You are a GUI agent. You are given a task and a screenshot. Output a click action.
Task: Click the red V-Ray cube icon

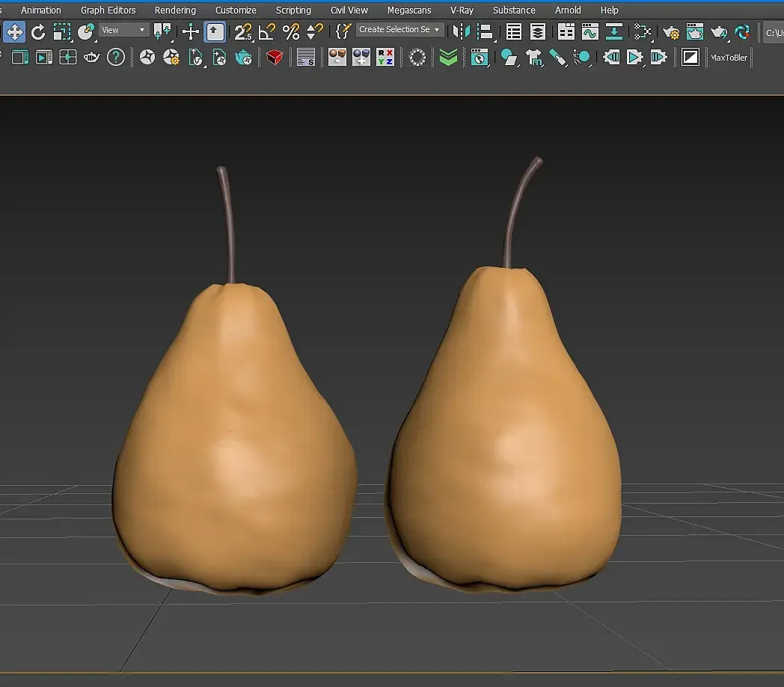[275, 57]
